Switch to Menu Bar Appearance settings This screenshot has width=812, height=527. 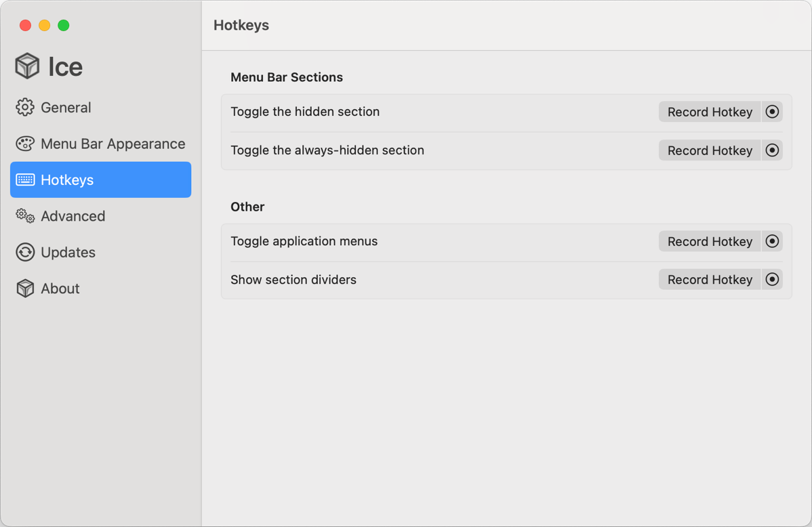[113, 144]
